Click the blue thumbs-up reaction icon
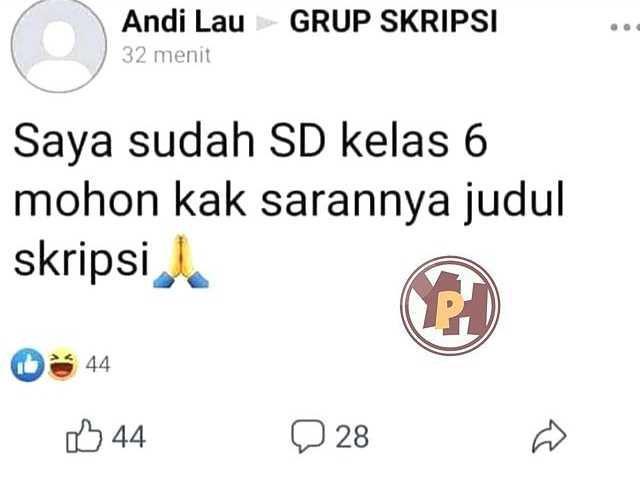Screen dimensions: 640x480 pyautogui.click(x=28, y=364)
